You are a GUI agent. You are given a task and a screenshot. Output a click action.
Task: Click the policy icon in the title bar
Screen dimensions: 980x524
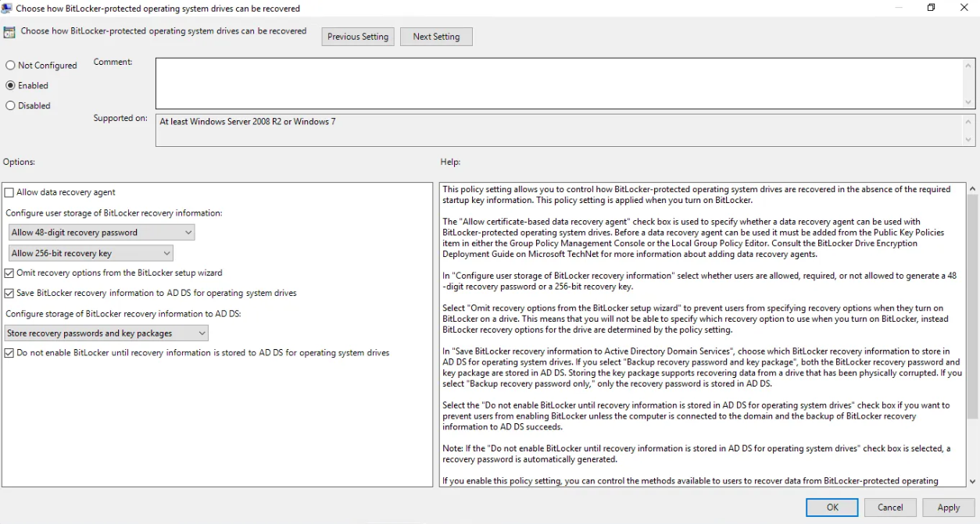(x=6, y=8)
